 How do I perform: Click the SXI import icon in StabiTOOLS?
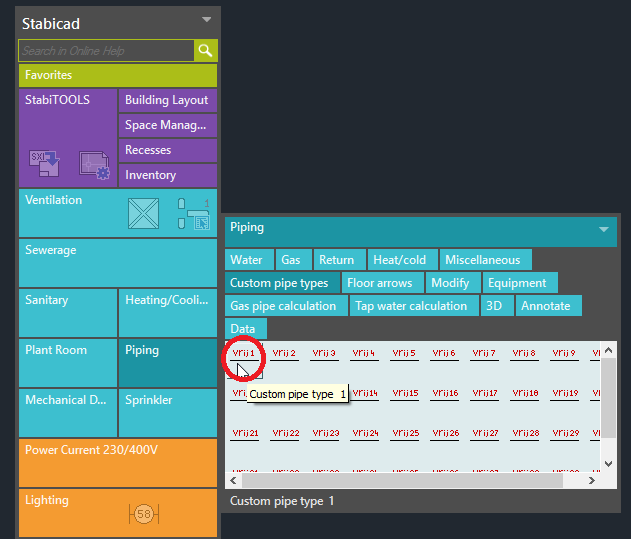(44, 163)
